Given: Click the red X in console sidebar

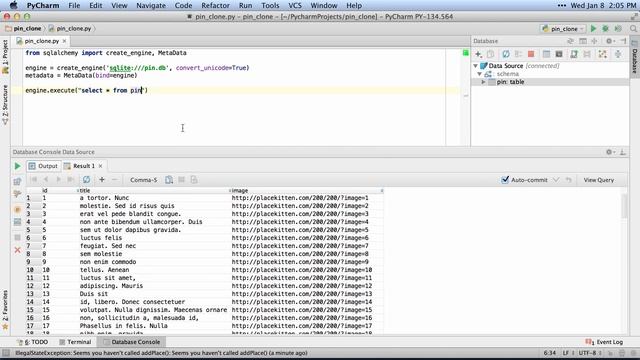Looking at the screenshot, I should [17, 250].
